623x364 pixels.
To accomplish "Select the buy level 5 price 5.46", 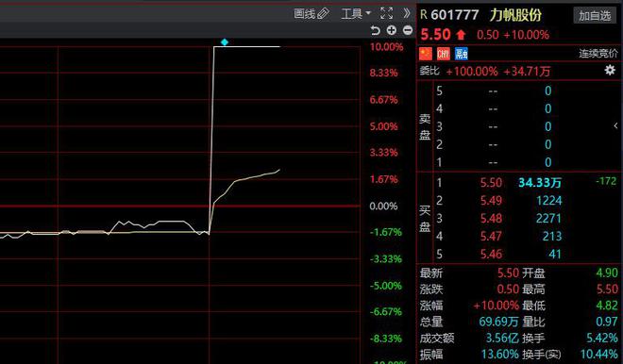I will click(x=491, y=254).
